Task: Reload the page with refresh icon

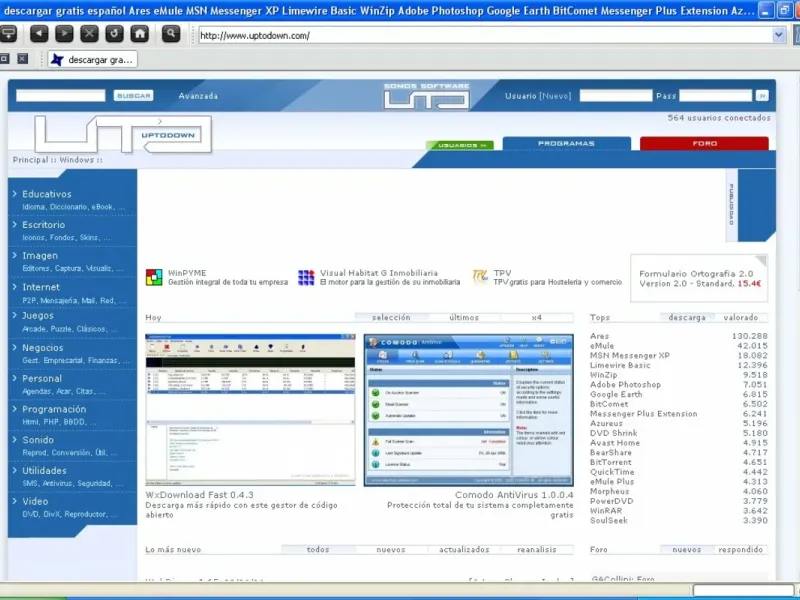Action: point(114,34)
